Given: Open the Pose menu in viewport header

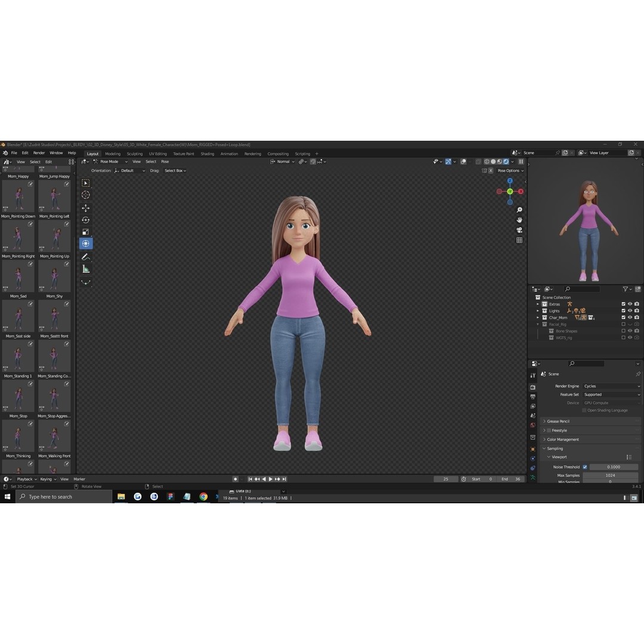Looking at the screenshot, I should [165, 162].
